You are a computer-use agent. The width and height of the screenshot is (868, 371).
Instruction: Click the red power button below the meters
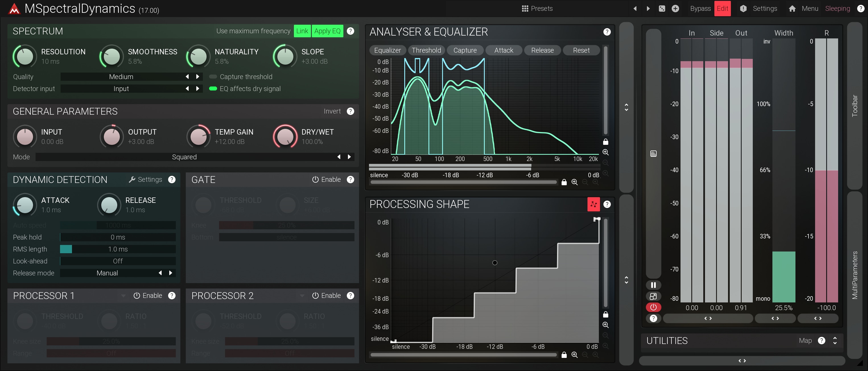(653, 307)
